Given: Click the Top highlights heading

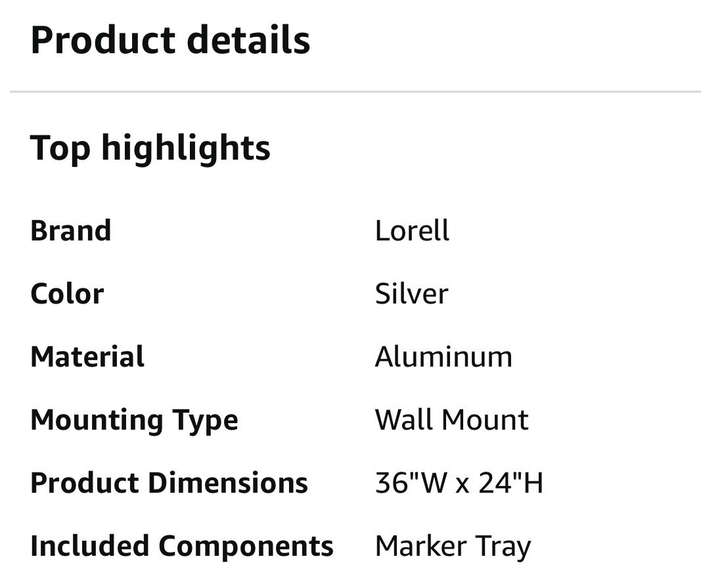Looking at the screenshot, I should coord(150,147).
